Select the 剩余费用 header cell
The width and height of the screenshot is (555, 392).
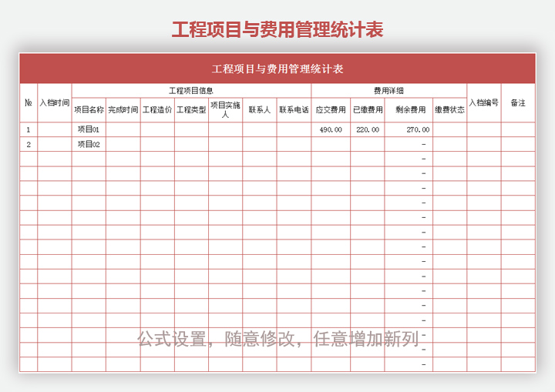coord(409,110)
